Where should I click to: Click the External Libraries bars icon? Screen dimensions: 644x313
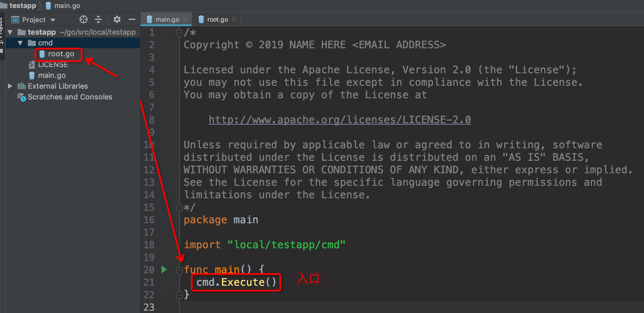(x=21, y=86)
